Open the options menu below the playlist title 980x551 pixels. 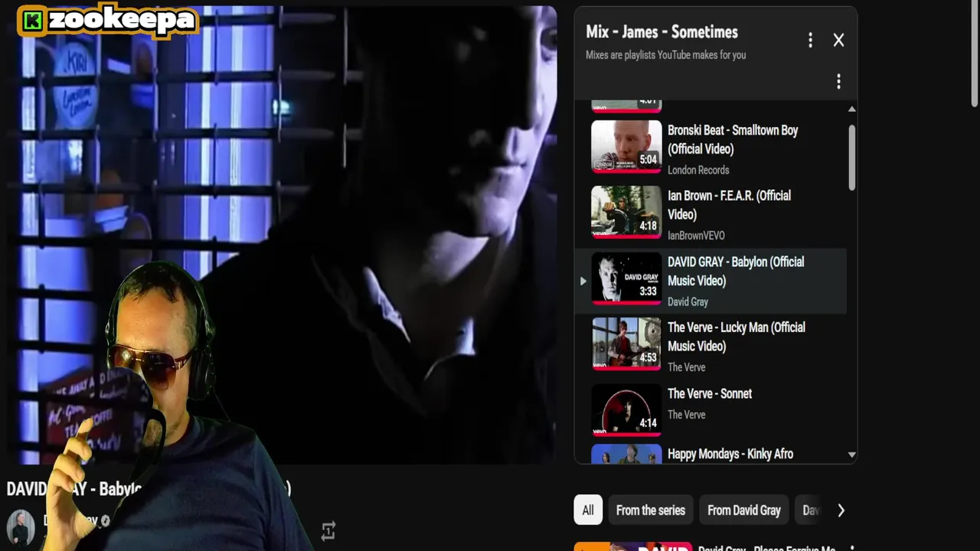coord(838,81)
